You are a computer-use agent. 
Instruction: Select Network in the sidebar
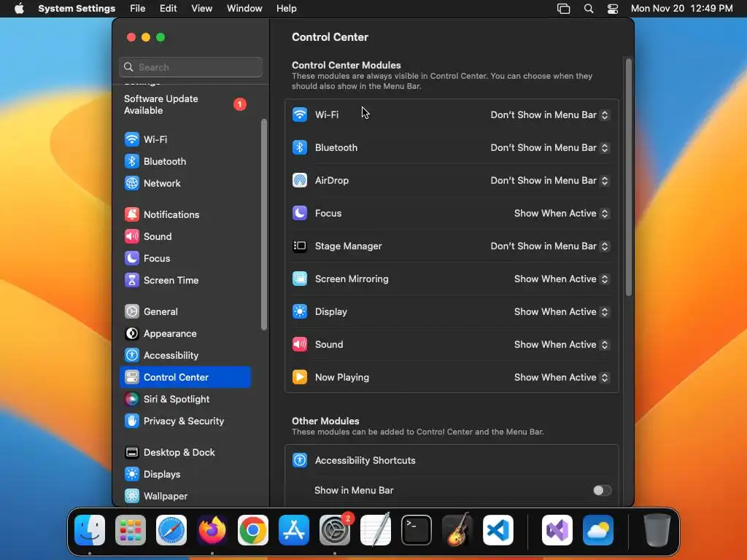[x=185, y=183]
